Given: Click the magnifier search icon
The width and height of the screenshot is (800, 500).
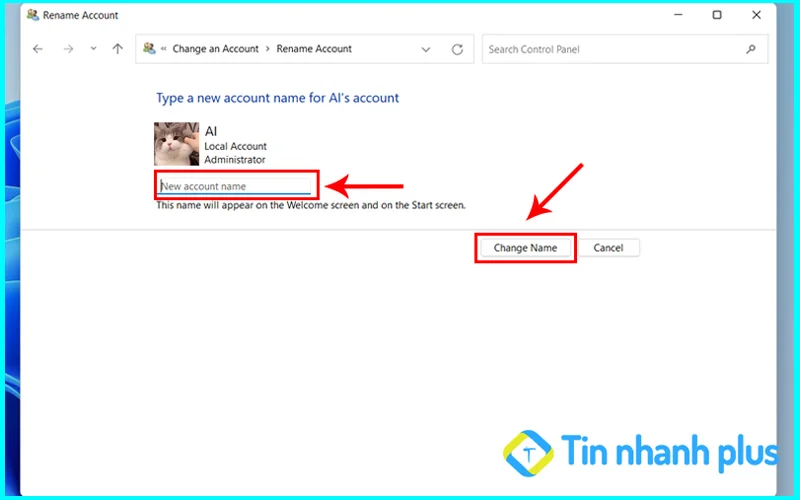Looking at the screenshot, I should pos(751,49).
